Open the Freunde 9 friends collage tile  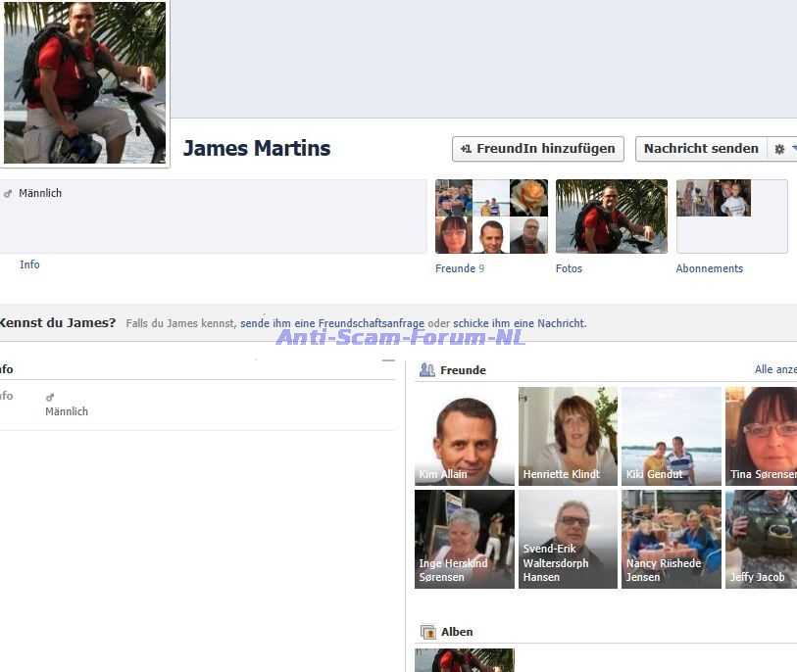click(491, 216)
